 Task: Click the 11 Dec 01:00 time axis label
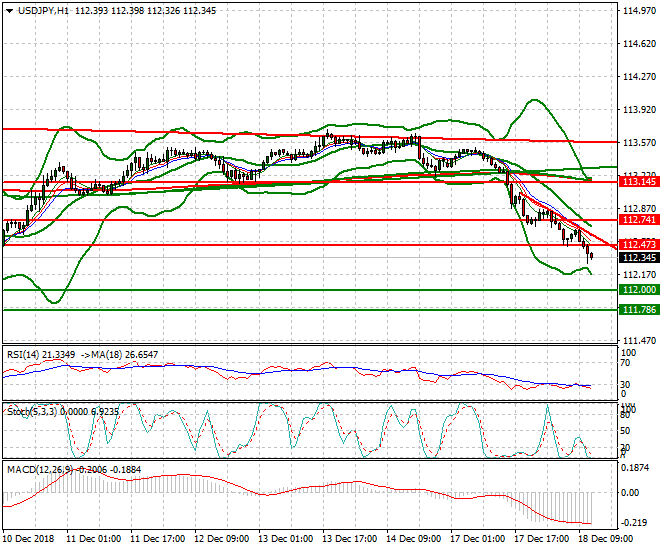coord(94,539)
